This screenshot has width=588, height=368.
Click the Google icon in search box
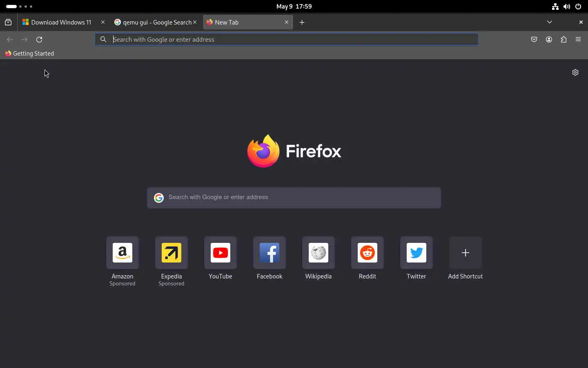click(159, 198)
